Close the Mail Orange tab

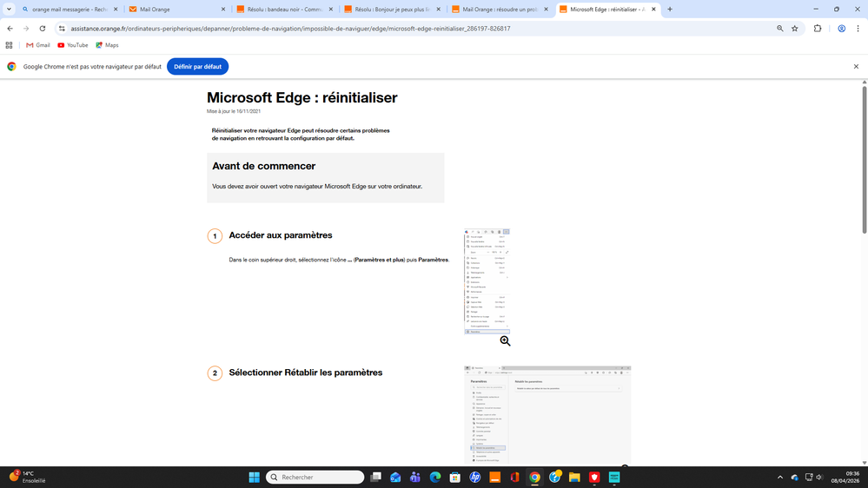(x=223, y=10)
